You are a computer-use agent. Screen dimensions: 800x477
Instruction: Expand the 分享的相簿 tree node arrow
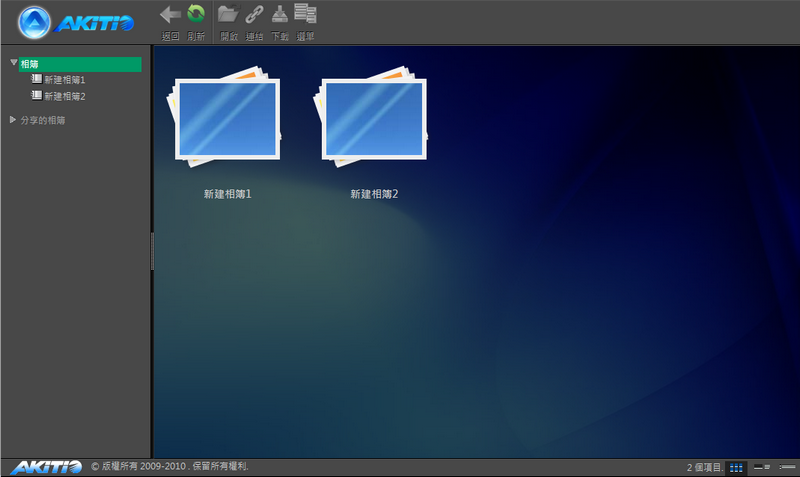coord(13,120)
